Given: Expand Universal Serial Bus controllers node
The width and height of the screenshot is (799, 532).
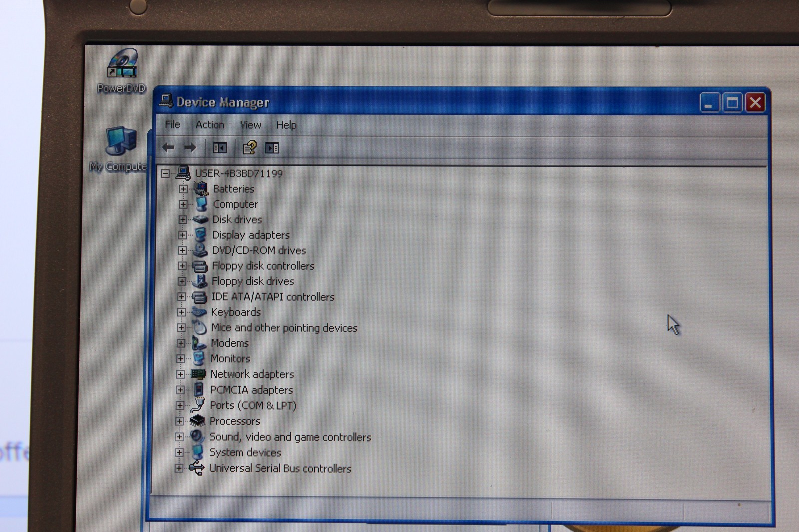Looking at the screenshot, I should coord(179,469).
